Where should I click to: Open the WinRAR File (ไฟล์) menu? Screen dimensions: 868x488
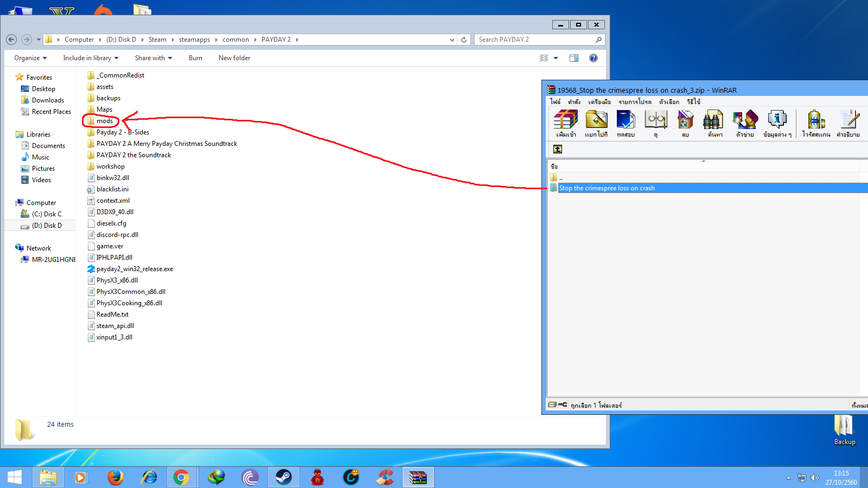(x=555, y=101)
